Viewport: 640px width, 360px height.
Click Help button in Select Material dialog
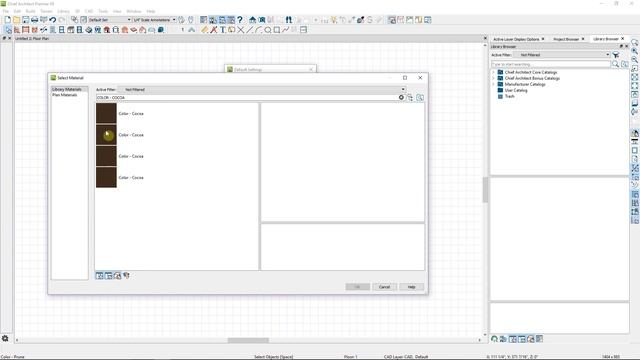pyautogui.click(x=411, y=287)
